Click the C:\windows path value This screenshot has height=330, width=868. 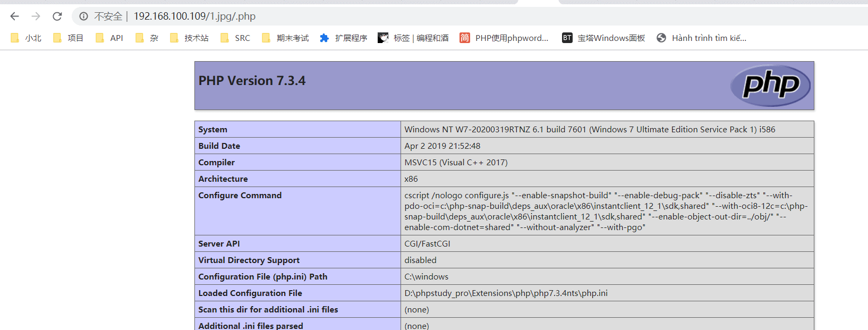tap(426, 277)
